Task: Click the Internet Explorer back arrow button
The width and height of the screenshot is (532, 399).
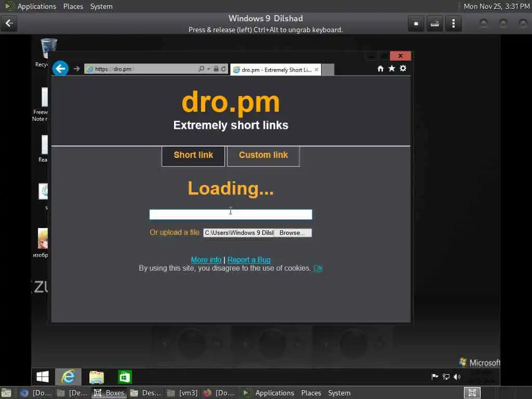Action: 60,69
